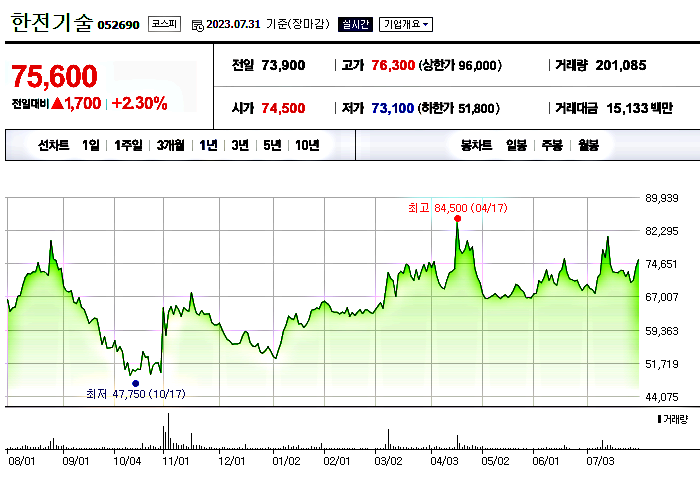Click the 82,295 price axis label
Image resolution: width=700 pixels, height=484 pixels.
(x=662, y=231)
